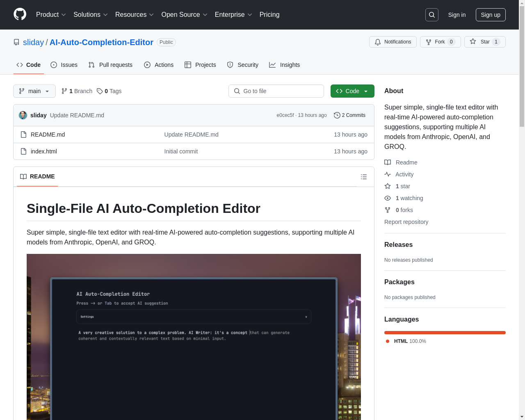Open the Initial commit message

click(x=181, y=151)
